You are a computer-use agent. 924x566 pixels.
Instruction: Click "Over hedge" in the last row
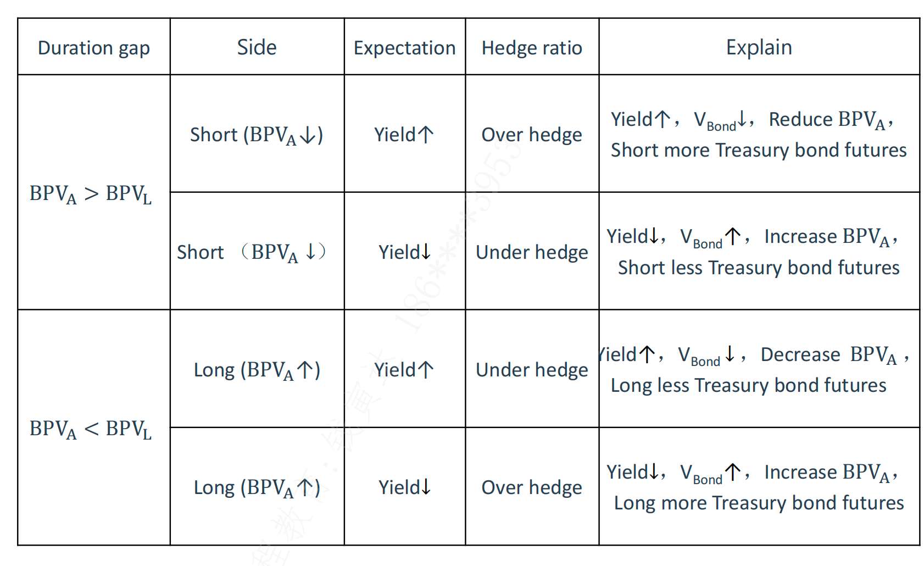click(x=531, y=487)
